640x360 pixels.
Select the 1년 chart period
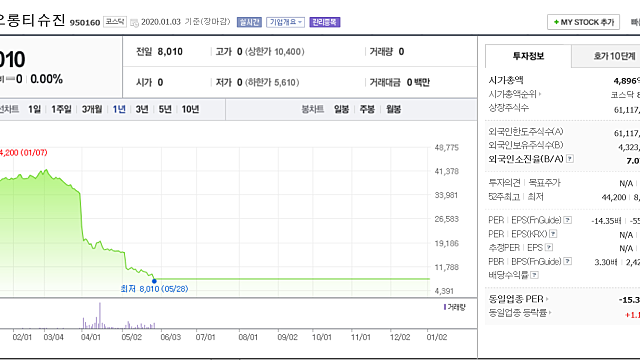(119, 109)
